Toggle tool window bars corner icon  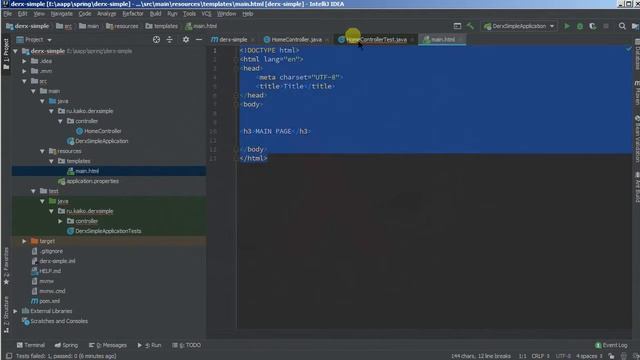point(9,356)
